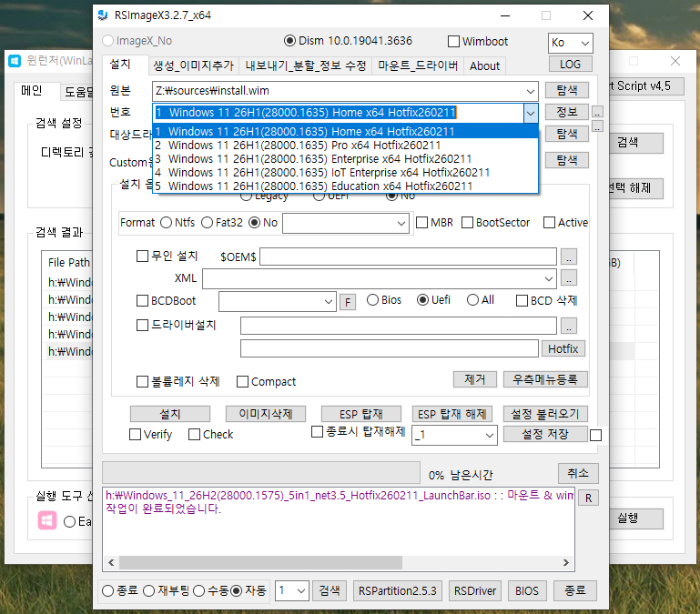The width and height of the screenshot is (700, 614).
Task: Open the 생성_이미지추가 tab
Action: point(193,66)
